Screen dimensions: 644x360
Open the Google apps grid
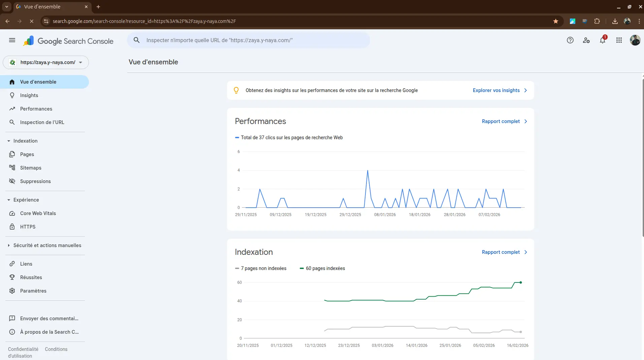coord(619,40)
